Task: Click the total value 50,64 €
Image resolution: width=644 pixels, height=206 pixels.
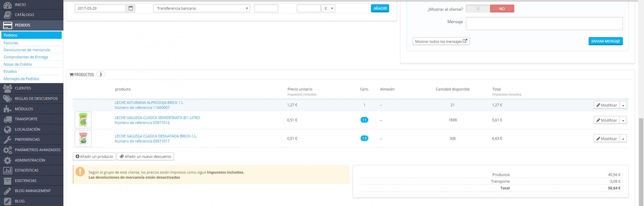Action: coord(614,188)
